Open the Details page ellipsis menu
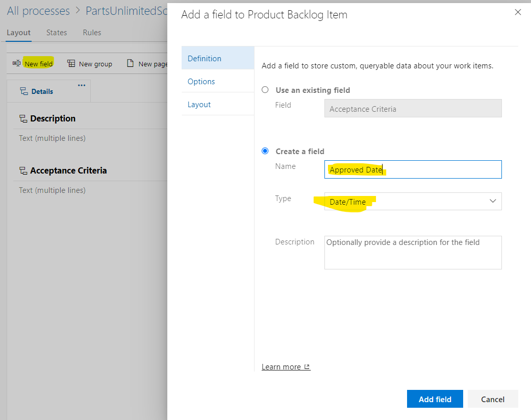The image size is (531, 420). coord(82,85)
